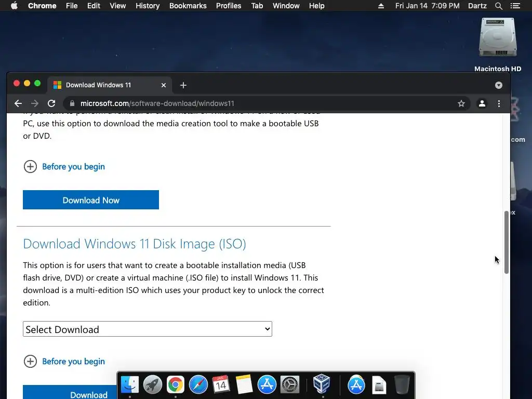532x399 pixels.
Task: Open Applications folder stack in Dock
Action: pyautogui.click(x=356, y=385)
